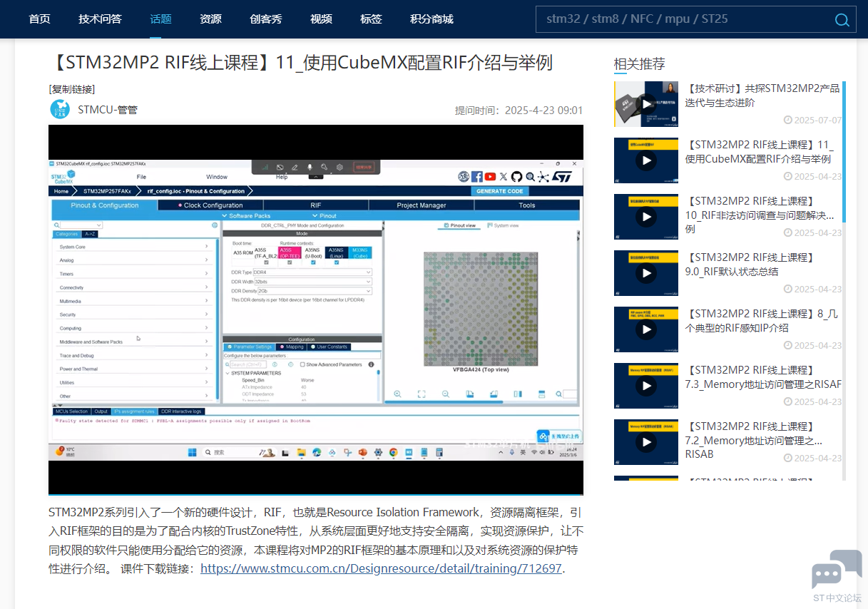Click the best-fit icon in the pinout toolbar
The height and width of the screenshot is (609, 868).
(422, 393)
